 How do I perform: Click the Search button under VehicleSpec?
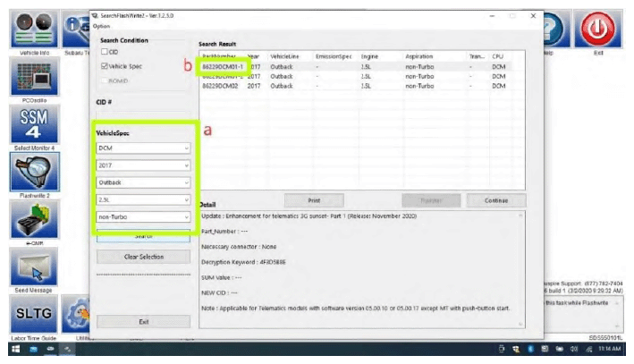coord(144,236)
